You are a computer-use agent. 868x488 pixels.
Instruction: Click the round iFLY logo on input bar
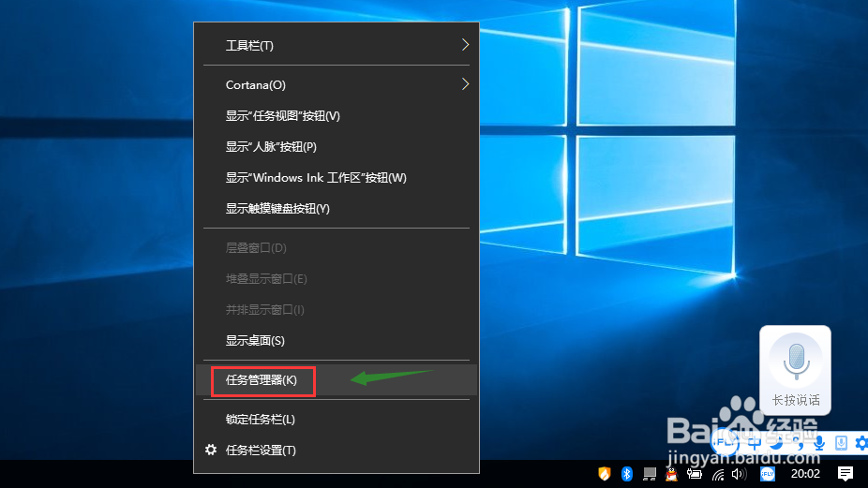725,442
